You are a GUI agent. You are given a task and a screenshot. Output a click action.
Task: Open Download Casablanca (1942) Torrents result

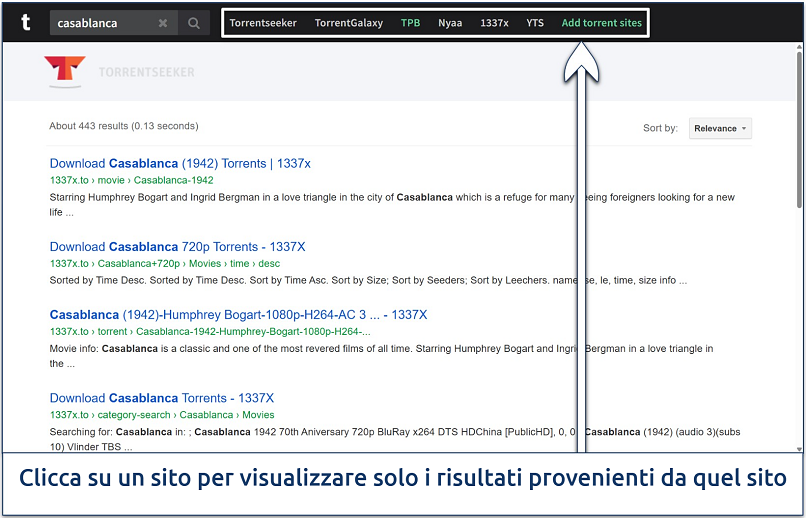click(180, 163)
